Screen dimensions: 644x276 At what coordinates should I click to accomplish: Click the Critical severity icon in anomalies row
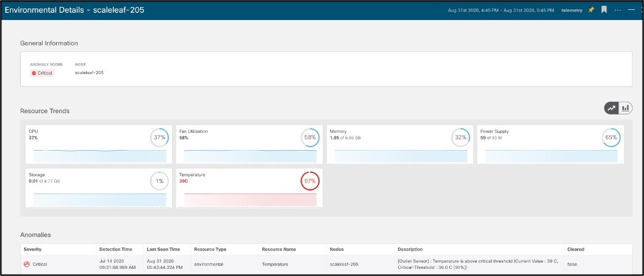tap(27, 264)
